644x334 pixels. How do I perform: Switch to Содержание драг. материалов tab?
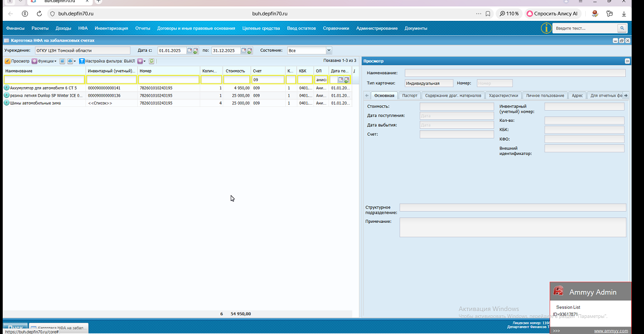(x=453, y=96)
